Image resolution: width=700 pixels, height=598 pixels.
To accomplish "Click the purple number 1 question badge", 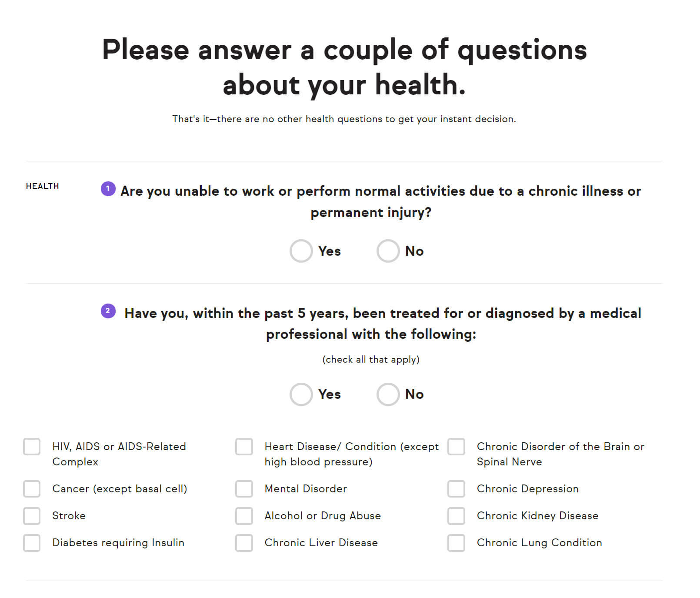I will [x=108, y=189].
